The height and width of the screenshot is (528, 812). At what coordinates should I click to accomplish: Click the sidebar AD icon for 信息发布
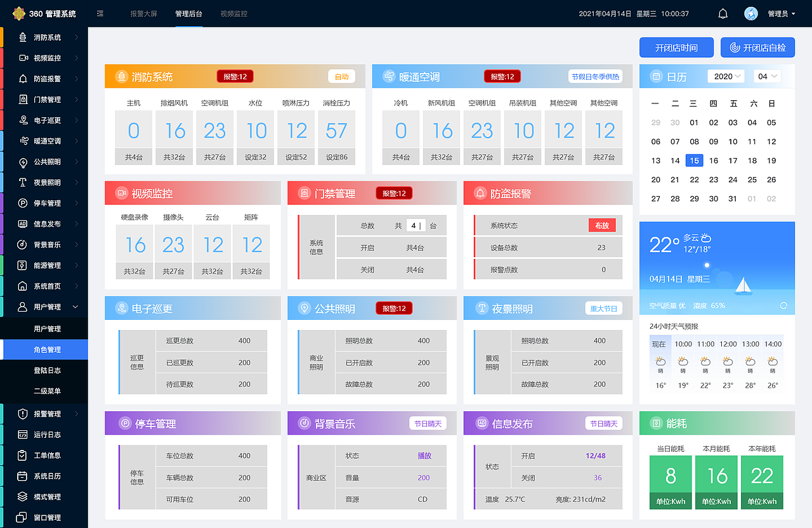click(23, 224)
